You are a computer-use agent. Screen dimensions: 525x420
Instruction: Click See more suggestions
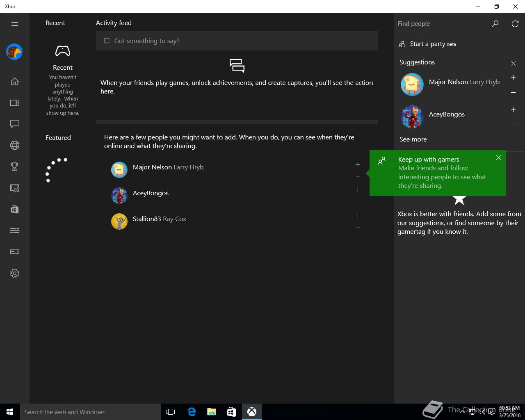(x=413, y=139)
